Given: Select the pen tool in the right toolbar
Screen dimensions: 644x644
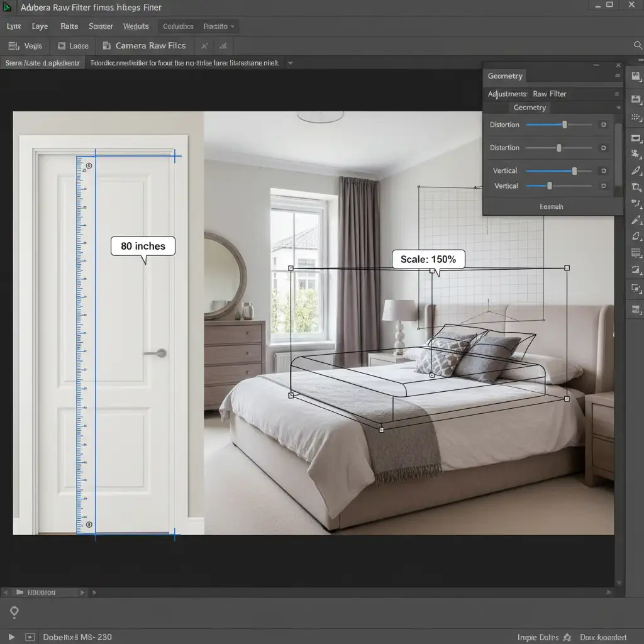Looking at the screenshot, I should tap(636, 170).
